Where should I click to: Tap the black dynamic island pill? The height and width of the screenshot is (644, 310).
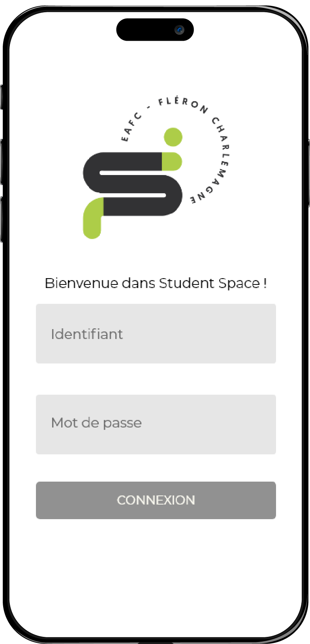[x=148, y=30]
